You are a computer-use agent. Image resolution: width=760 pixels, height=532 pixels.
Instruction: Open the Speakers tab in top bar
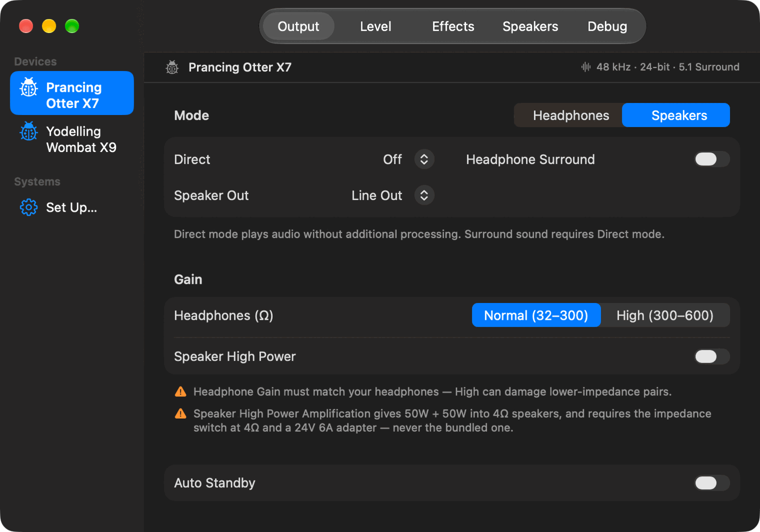(x=530, y=26)
